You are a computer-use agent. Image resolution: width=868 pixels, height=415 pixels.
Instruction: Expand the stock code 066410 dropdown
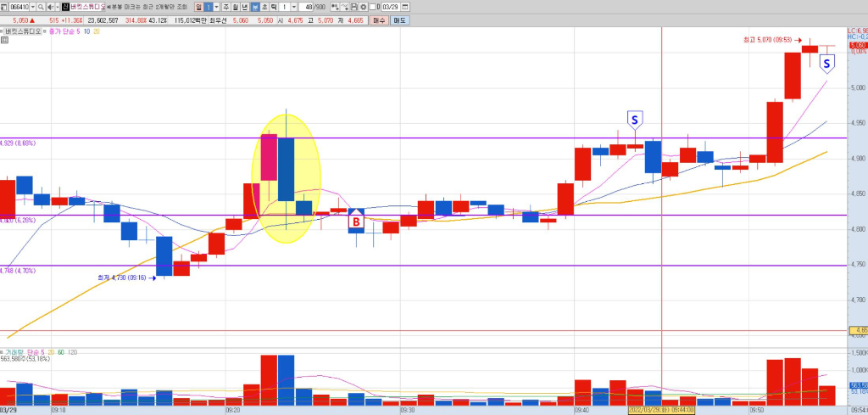click(x=33, y=7)
